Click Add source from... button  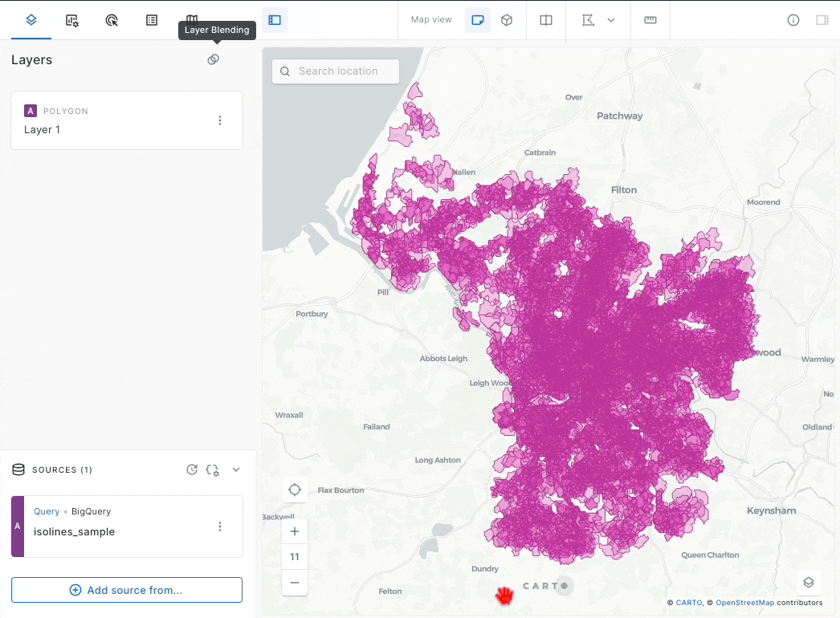click(x=127, y=590)
